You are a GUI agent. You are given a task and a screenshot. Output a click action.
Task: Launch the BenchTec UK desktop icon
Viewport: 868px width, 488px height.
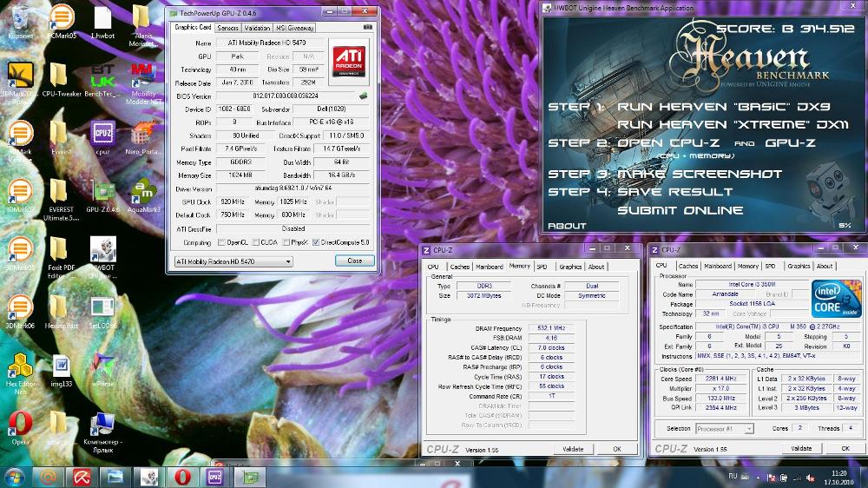tap(102, 80)
